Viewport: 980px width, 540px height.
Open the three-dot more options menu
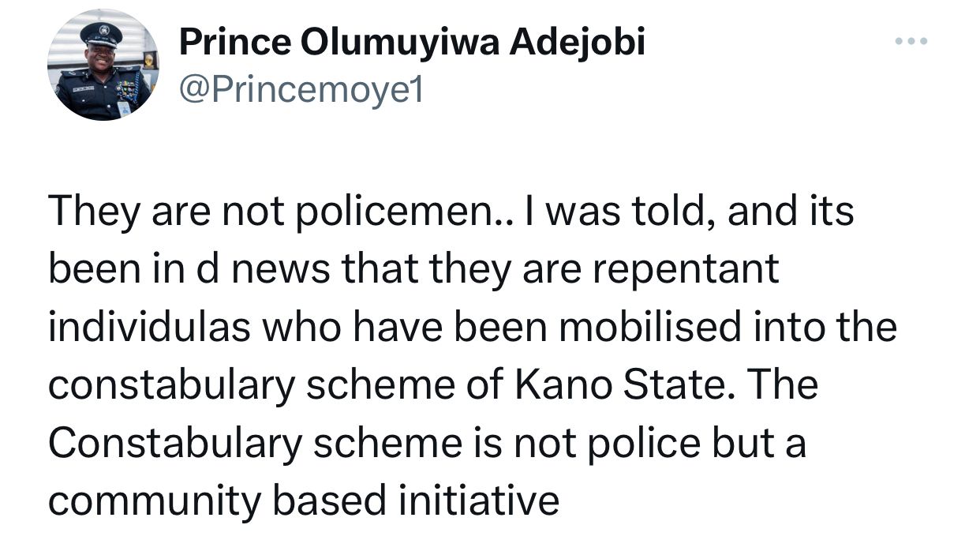pyautogui.click(x=910, y=41)
